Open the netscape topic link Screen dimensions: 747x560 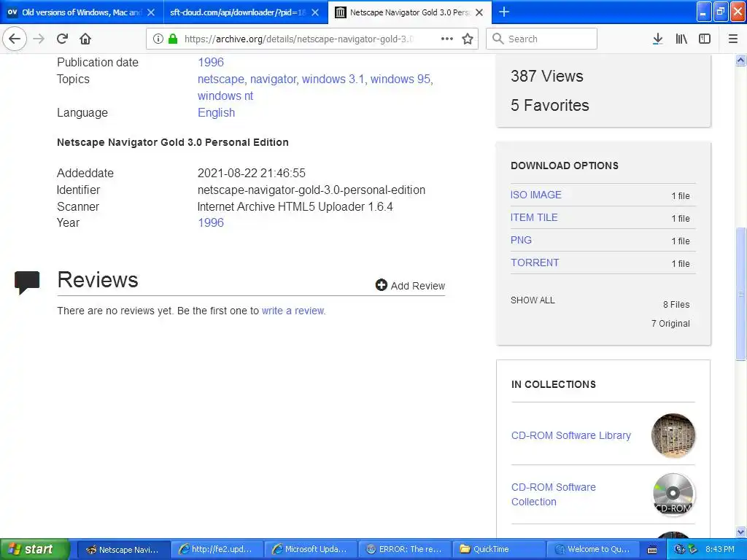click(x=221, y=79)
